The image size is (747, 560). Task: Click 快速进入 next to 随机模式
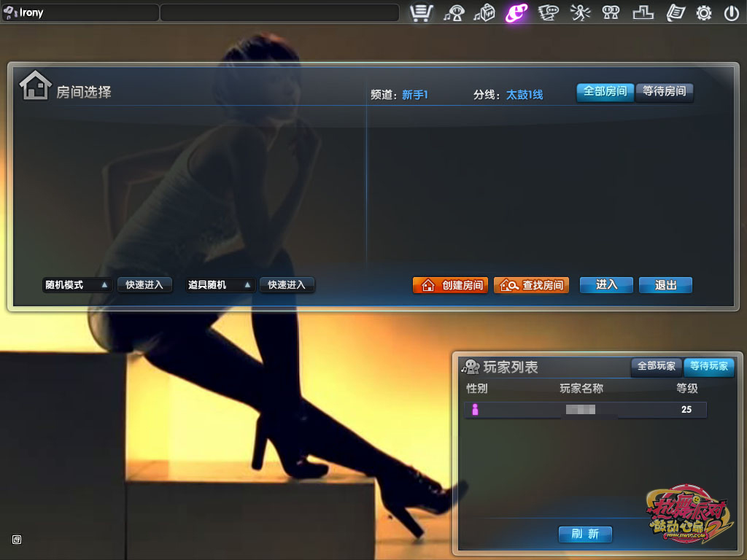pyautogui.click(x=144, y=285)
